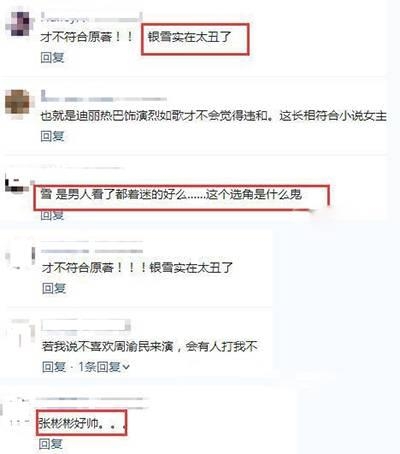
Task: Click the chevron arrow after 1条回复
Action: [126, 367]
